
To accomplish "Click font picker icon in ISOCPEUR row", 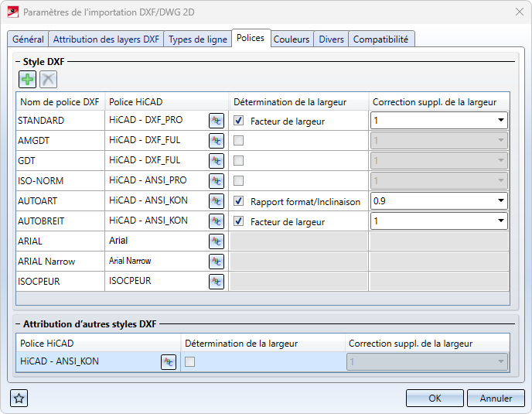I will [x=217, y=282].
